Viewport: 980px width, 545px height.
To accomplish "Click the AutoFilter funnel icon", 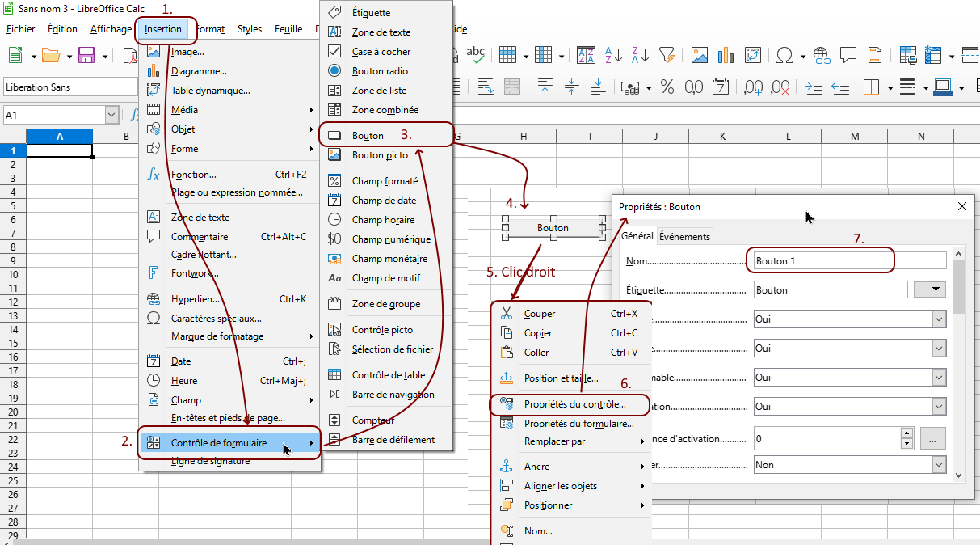I will tap(667, 56).
